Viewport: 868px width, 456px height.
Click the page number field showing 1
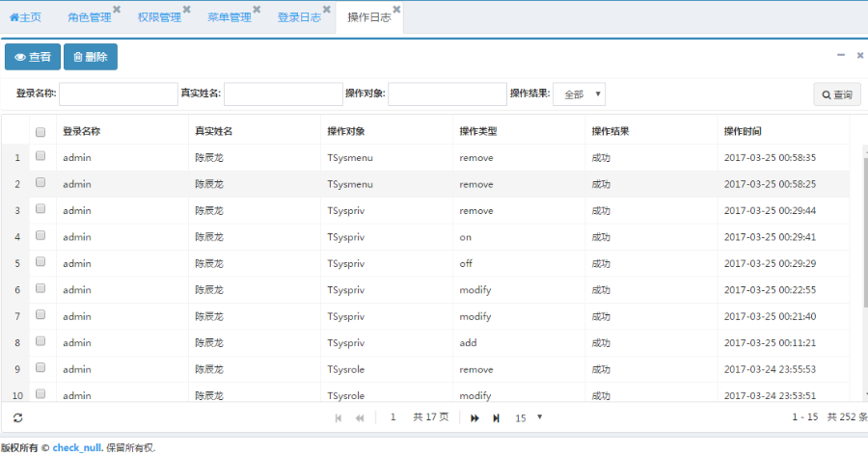point(393,417)
